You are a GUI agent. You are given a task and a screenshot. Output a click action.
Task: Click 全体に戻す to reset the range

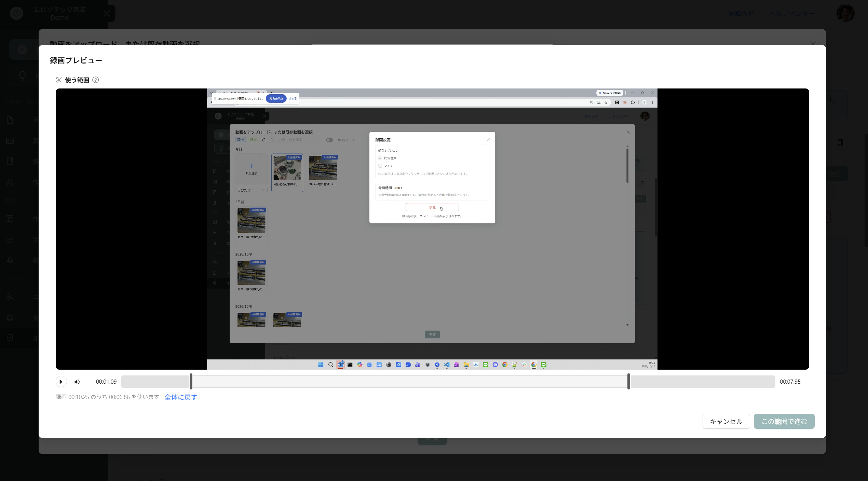181,397
